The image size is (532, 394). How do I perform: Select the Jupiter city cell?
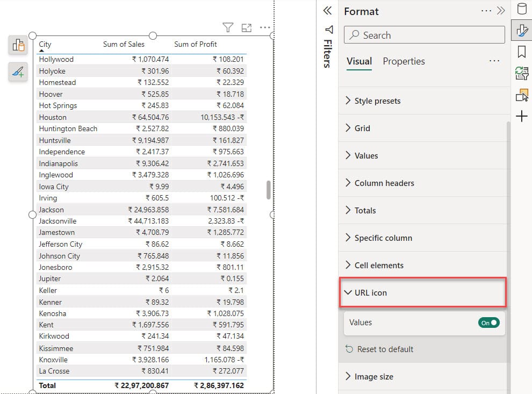(x=49, y=278)
